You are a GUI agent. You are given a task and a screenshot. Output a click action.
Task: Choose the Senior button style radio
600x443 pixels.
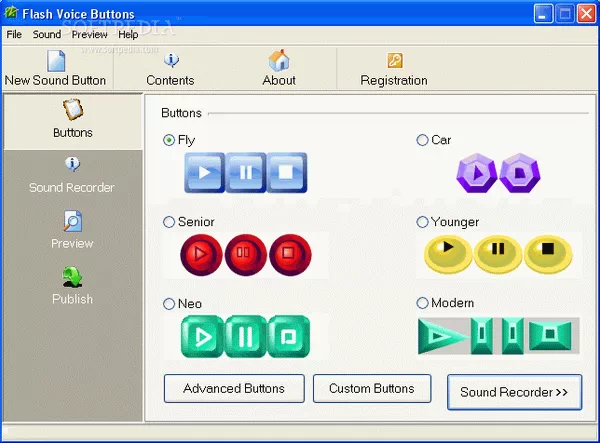tap(169, 222)
